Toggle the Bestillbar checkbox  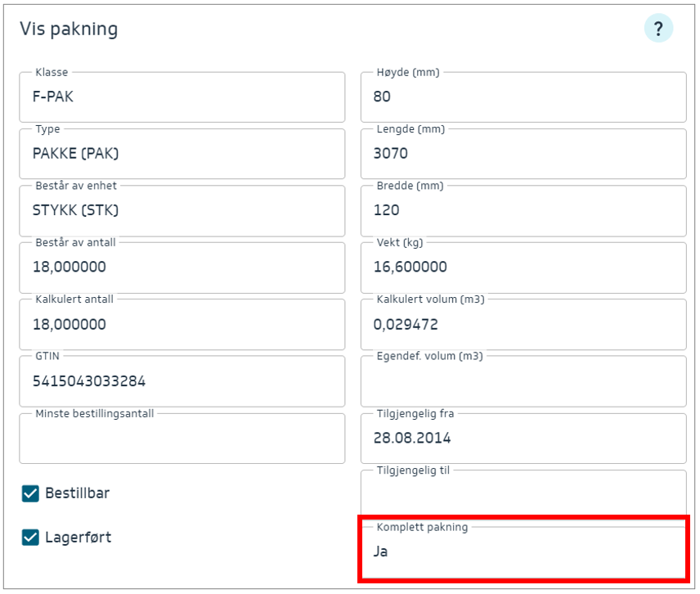pos(30,493)
